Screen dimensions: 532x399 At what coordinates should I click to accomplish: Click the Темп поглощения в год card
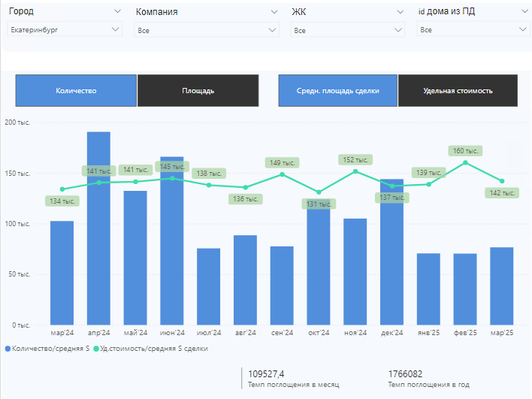pyautogui.click(x=429, y=379)
